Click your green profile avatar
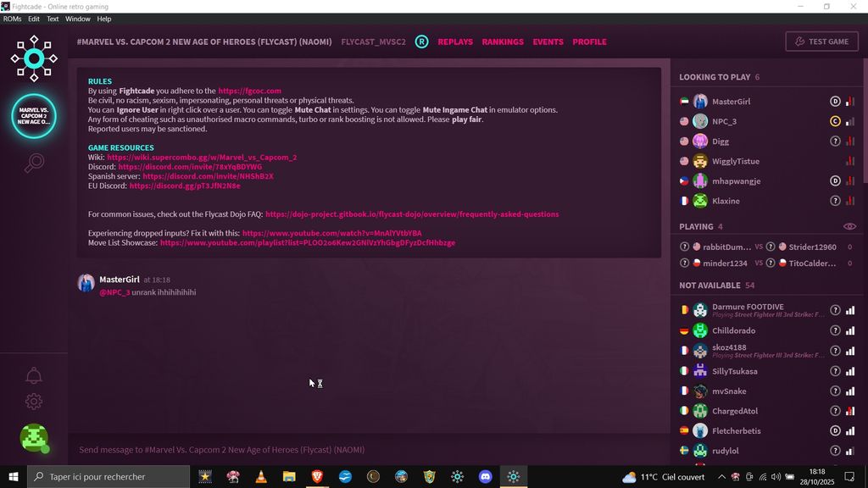 [34, 438]
